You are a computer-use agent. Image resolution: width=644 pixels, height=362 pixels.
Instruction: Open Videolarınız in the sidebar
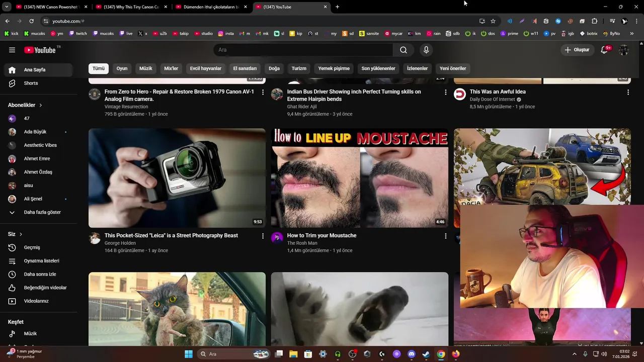(x=38, y=301)
